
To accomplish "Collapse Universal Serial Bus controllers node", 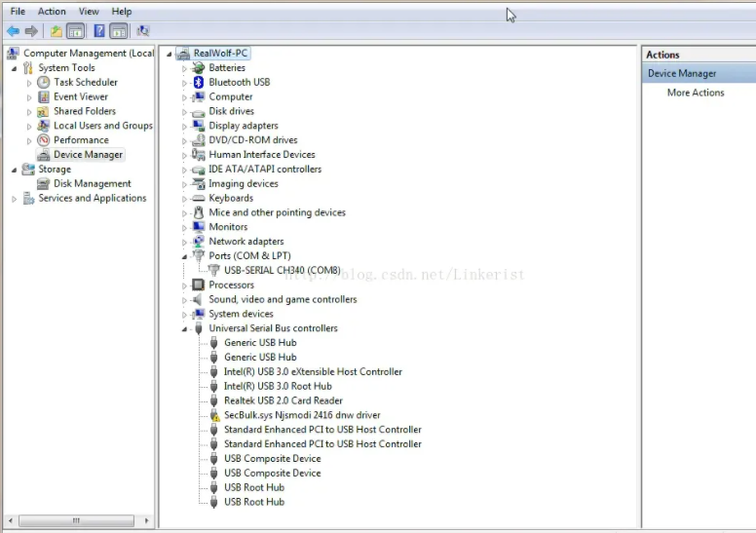I will pos(184,329).
